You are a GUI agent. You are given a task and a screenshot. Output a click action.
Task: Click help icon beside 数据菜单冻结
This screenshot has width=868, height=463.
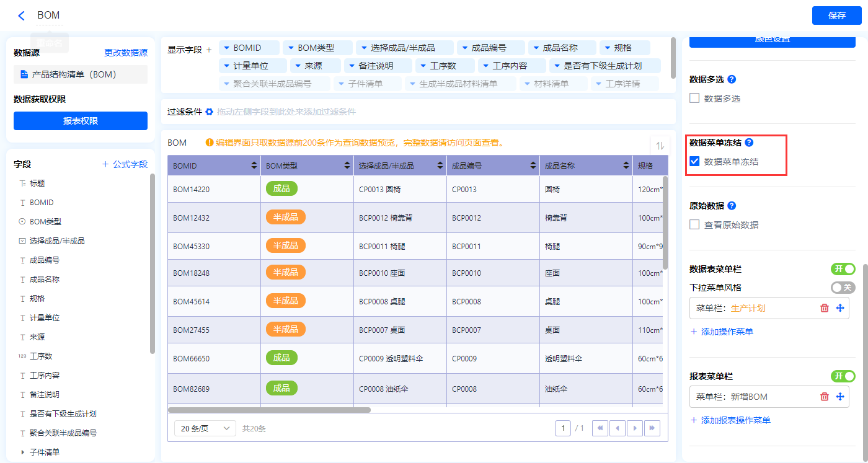click(749, 143)
